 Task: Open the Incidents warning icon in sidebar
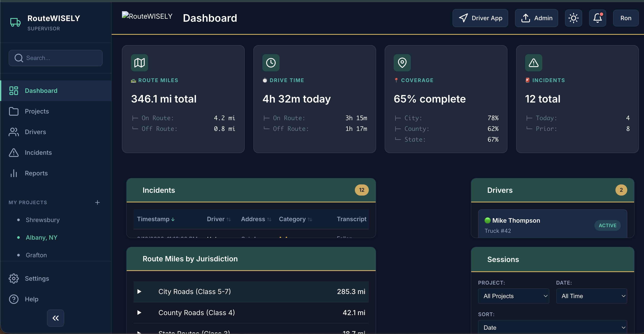pyautogui.click(x=14, y=152)
